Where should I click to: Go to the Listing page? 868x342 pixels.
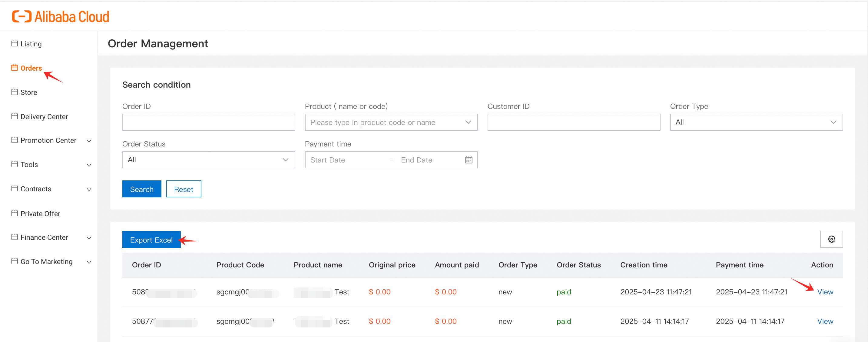[31, 44]
